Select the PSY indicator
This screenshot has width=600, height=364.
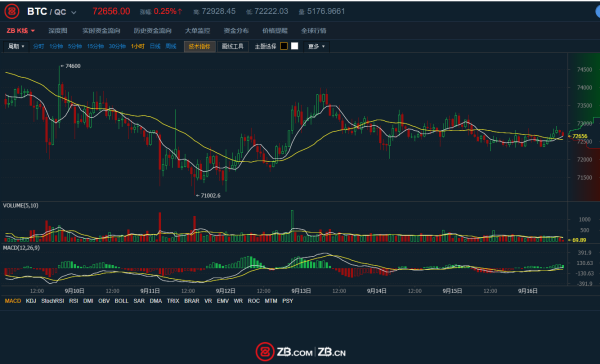point(288,301)
